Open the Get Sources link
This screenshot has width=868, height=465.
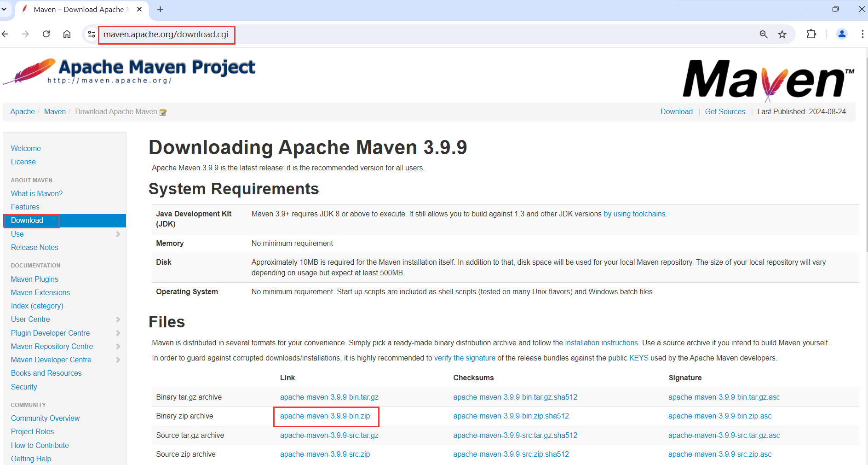(x=725, y=112)
